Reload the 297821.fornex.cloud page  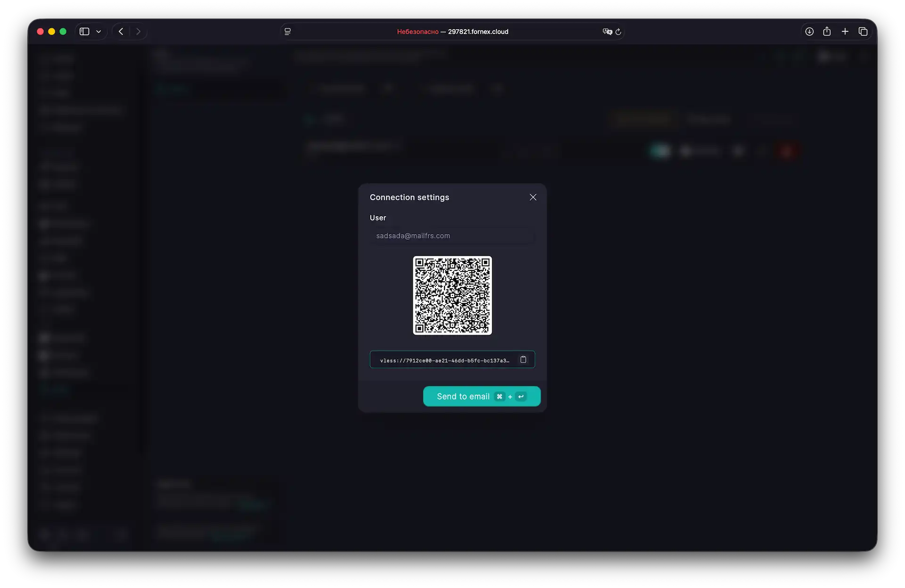click(618, 32)
